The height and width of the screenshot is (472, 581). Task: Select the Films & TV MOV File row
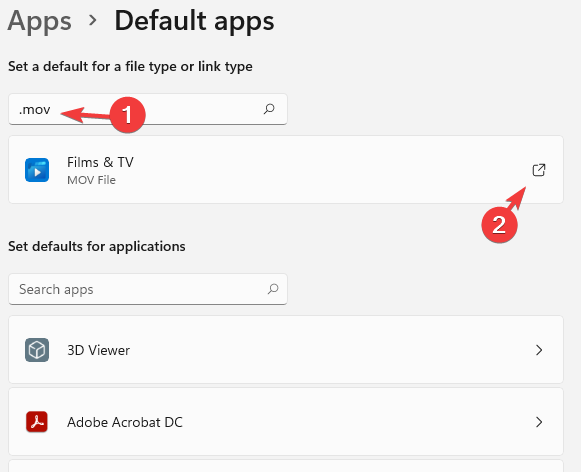[286, 170]
